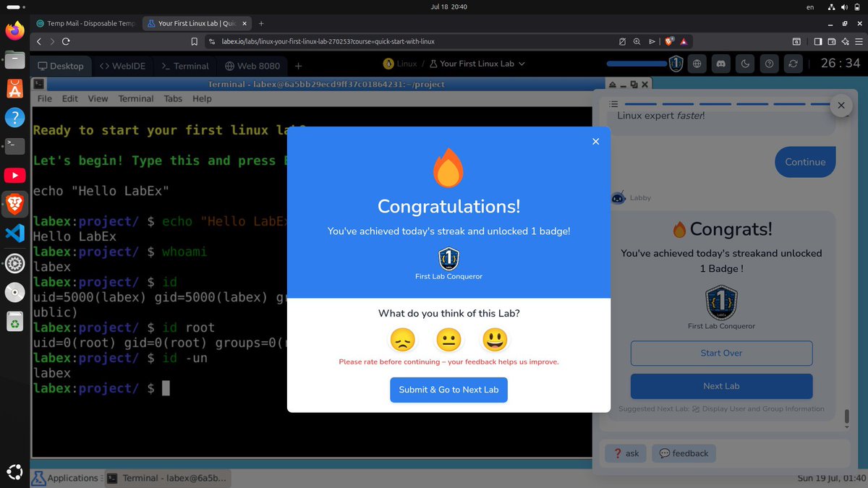The image size is (868, 488).
Task: Switch to the Temp Mail browser tab
Action: [x=85, y=23]
